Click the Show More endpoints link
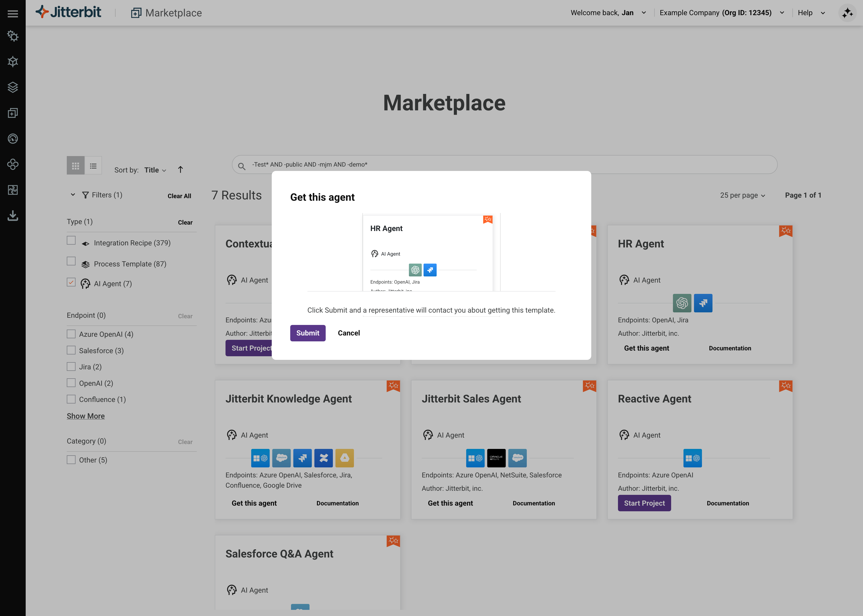Image resolution: width=863 pixels, height=616 pixels. click(x=86, y=416)
